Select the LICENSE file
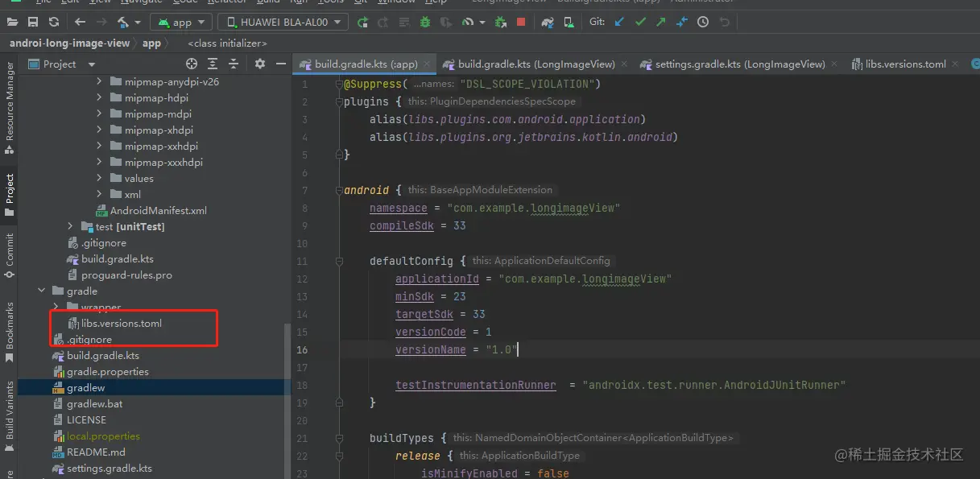980x479 pixels. point(79,419)
